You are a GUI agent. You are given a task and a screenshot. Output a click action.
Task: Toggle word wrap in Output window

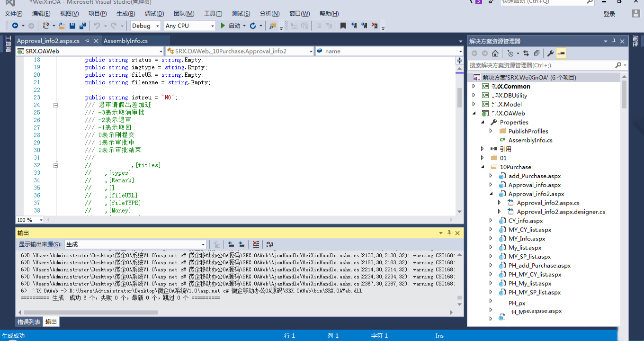[x=270, y=244]
